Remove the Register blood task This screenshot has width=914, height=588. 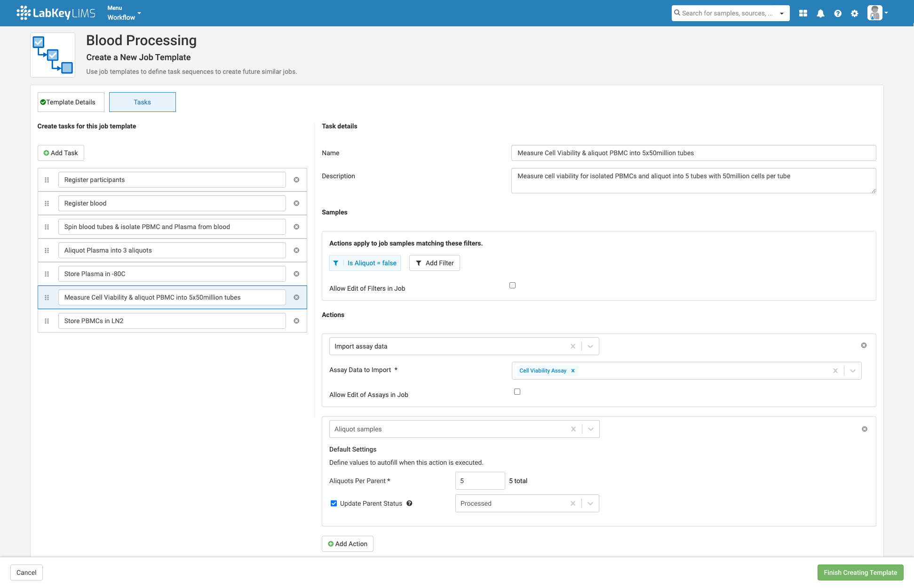point(296,203)
